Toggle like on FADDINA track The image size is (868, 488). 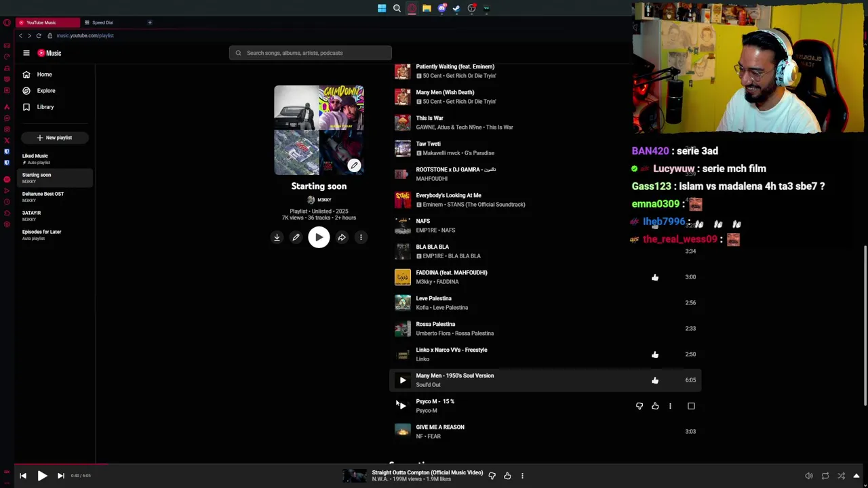pyautogui.click(x=655, y=277)
